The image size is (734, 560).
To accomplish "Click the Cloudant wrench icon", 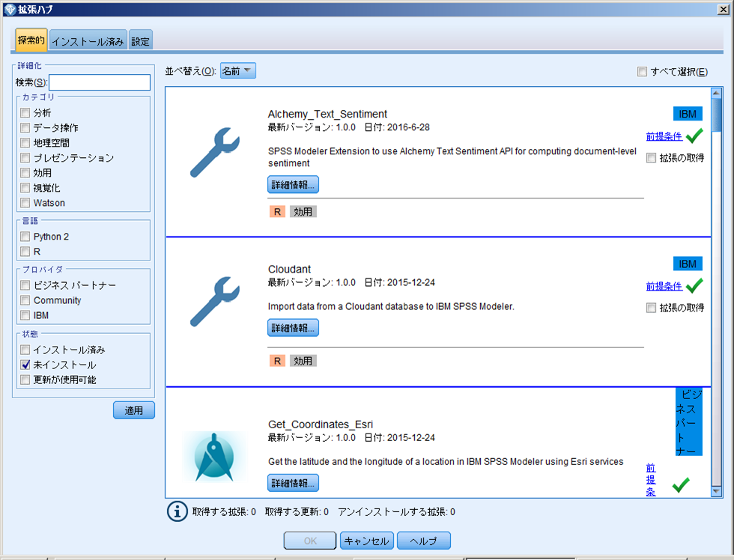I will [x=215, y=301].
